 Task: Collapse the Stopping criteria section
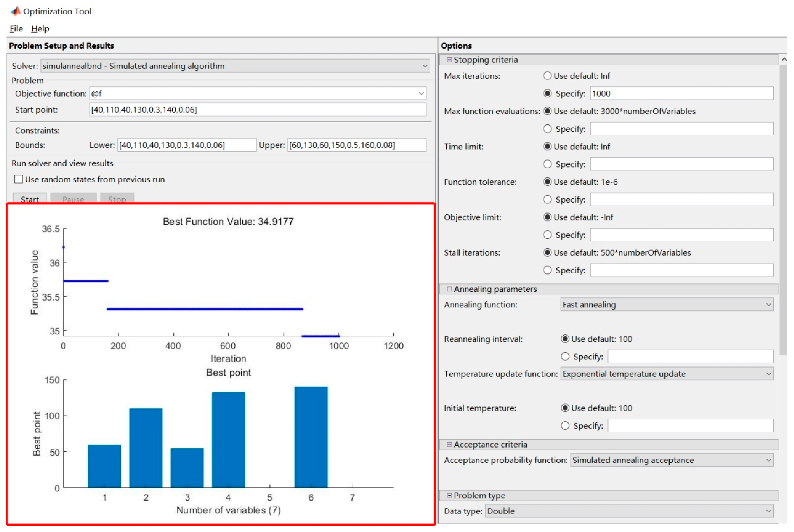(x=449, y=60)
